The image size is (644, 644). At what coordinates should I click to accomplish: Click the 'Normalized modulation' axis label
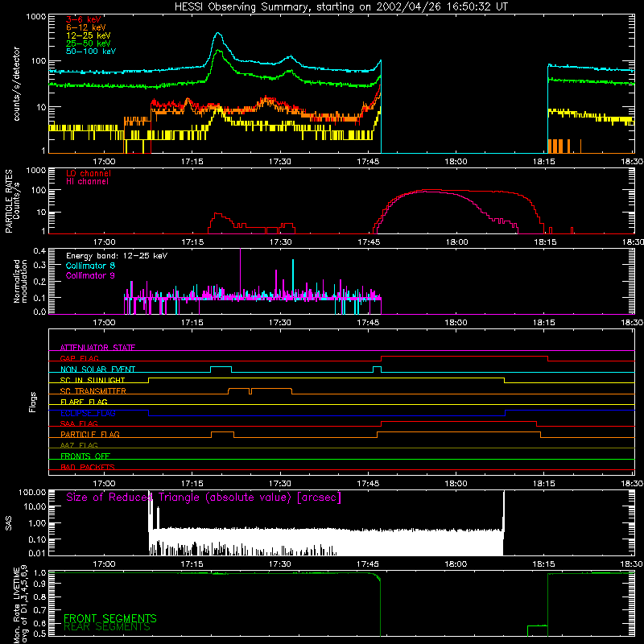point(20,281)
